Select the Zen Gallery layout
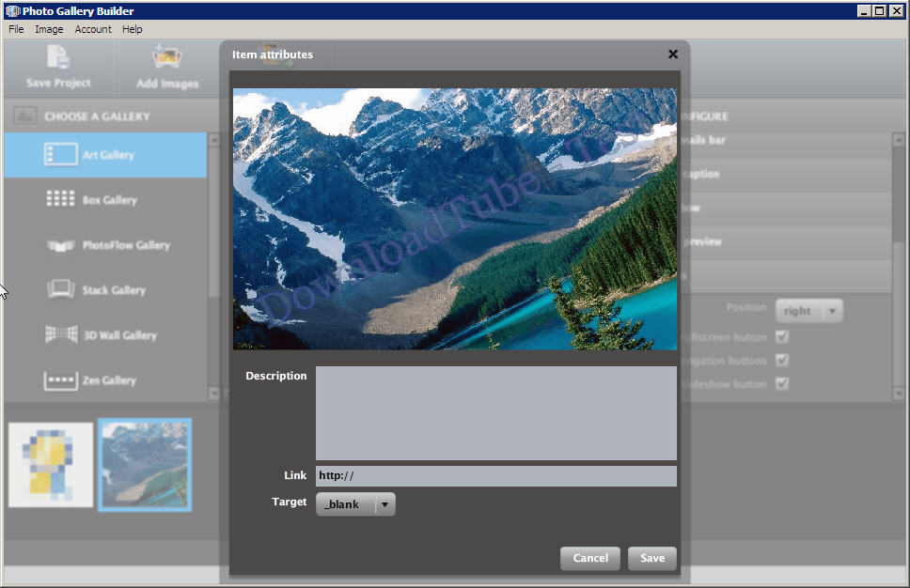The width and height of the screenshot is (910, 588). click(105, 379)
